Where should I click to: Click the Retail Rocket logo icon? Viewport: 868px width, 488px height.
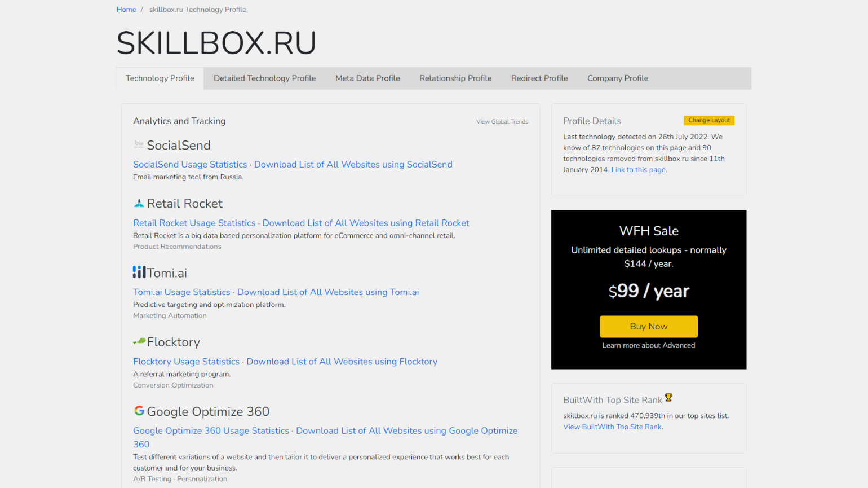[x=139, y=203]
